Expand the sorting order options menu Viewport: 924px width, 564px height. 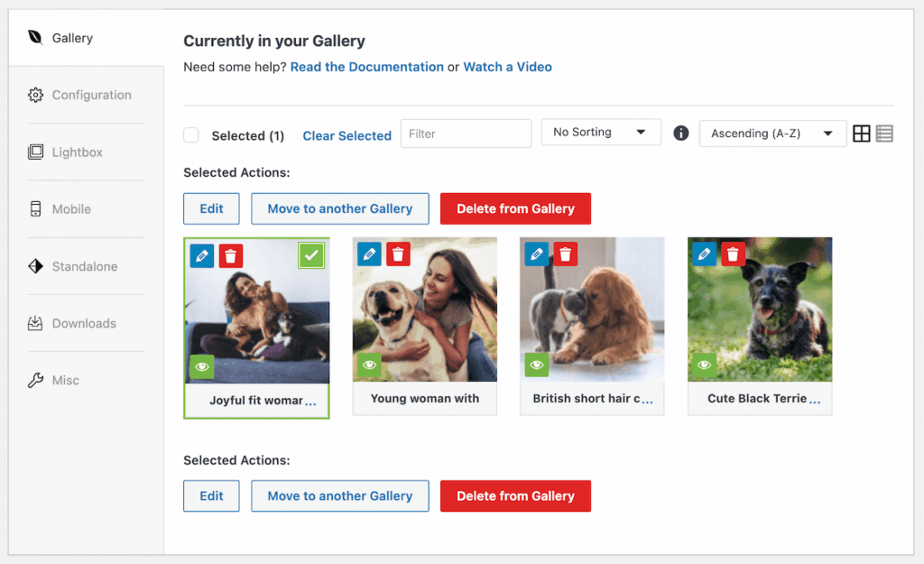(773, 133)
